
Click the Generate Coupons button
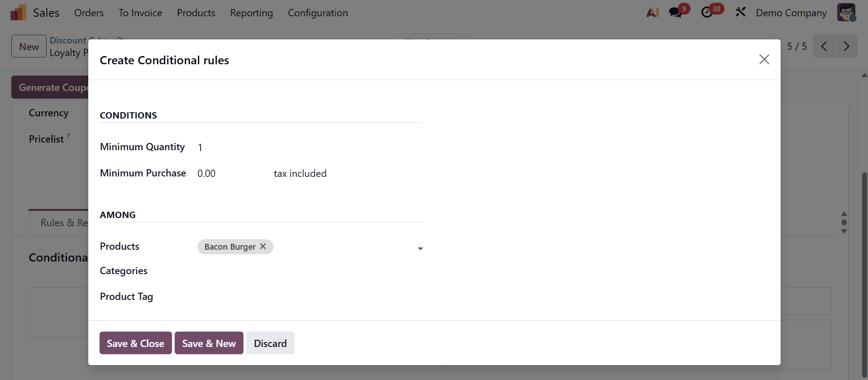click(50, 87)
